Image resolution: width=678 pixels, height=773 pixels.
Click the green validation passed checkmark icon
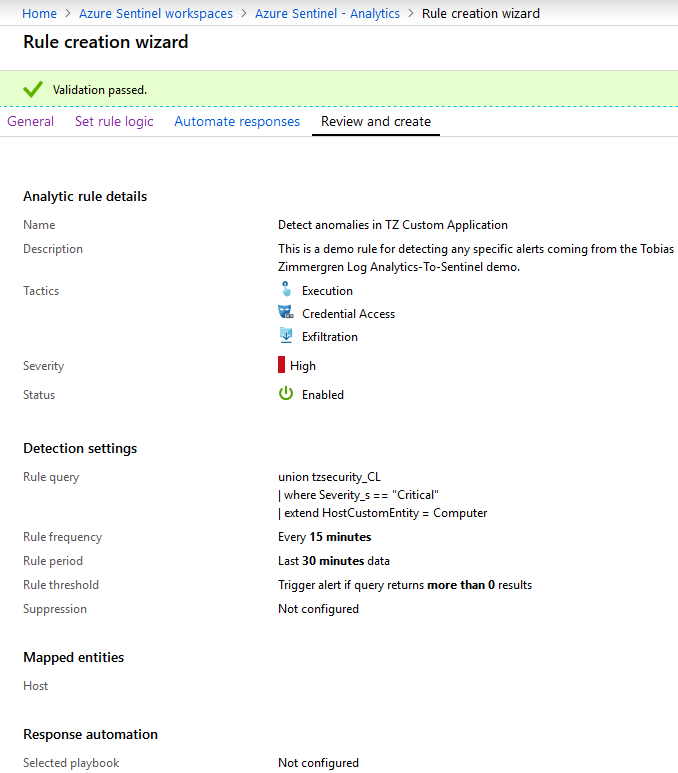coord(32,90)
